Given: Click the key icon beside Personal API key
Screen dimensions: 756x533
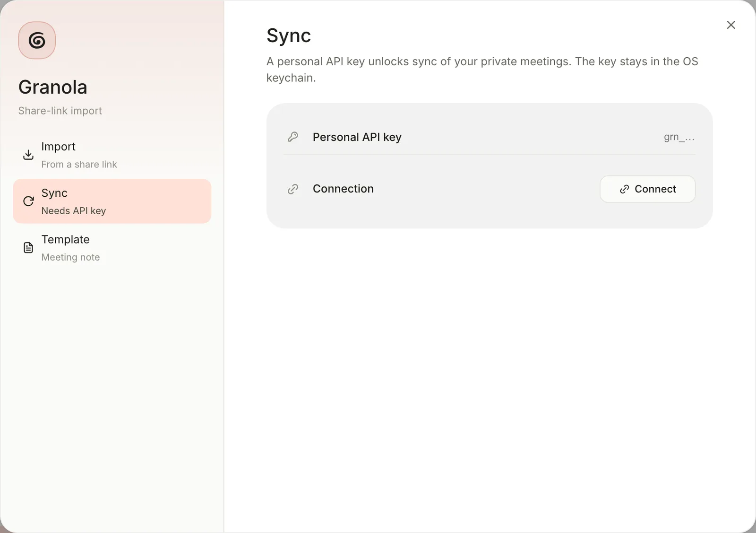Looking at the screenshot, I should (293, 137).
